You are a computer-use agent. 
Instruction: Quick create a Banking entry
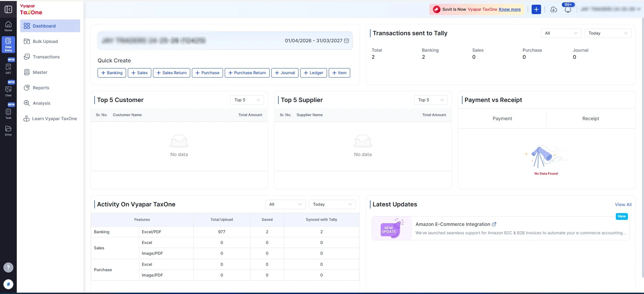[112, 73]
